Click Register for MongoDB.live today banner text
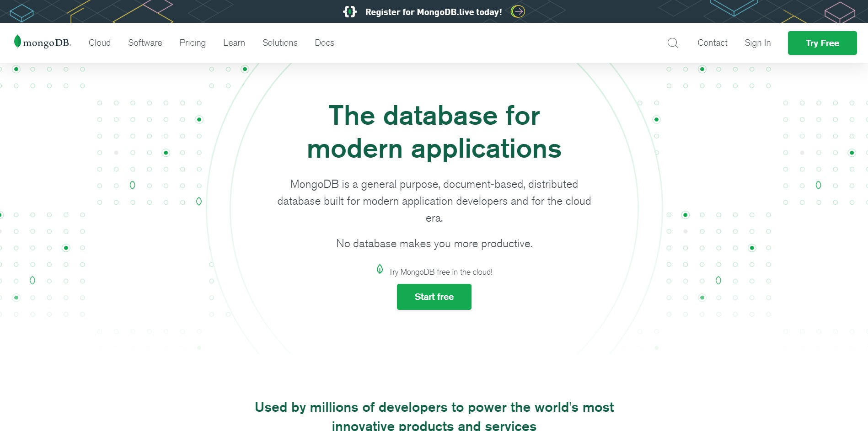Screen dimensions: 868x431 [434, 12]
